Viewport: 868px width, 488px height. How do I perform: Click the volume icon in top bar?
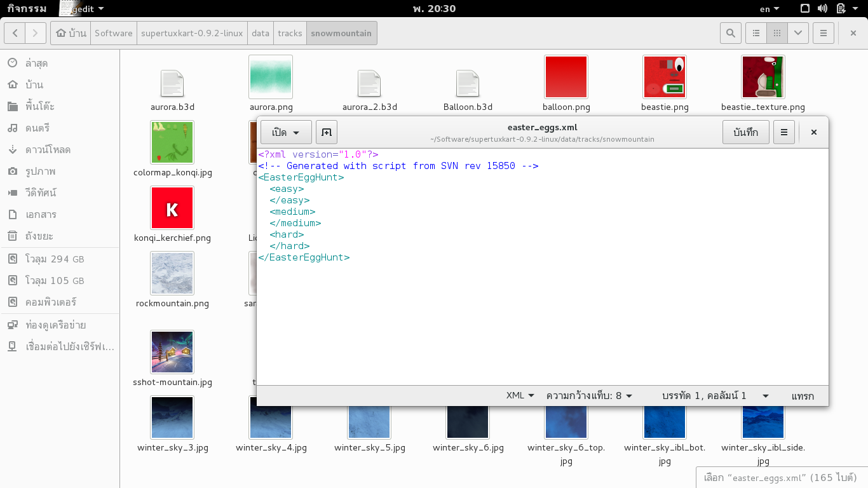coord(822,8)
